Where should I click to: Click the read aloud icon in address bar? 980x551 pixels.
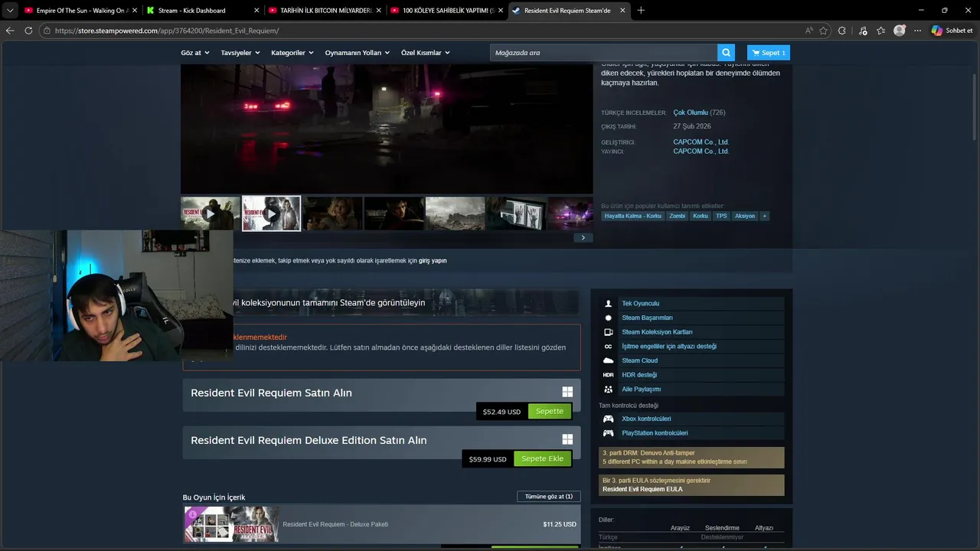tap(809, 31)
